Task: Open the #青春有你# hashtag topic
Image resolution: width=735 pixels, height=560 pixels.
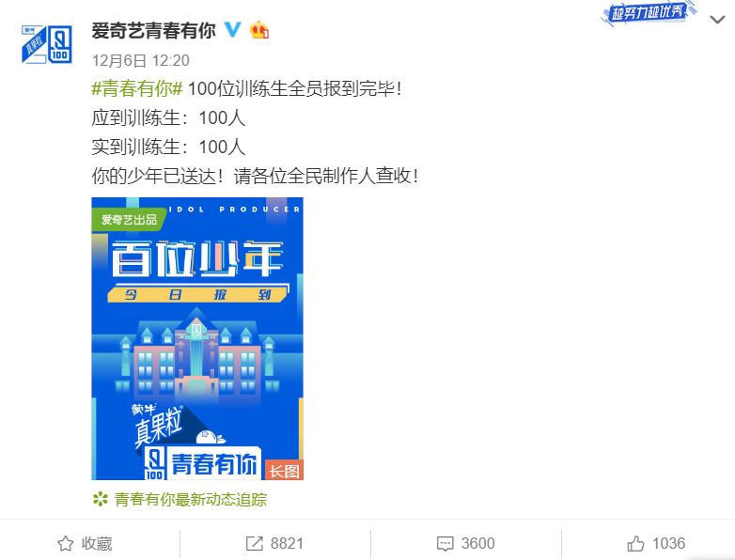Action: point(137,88)
